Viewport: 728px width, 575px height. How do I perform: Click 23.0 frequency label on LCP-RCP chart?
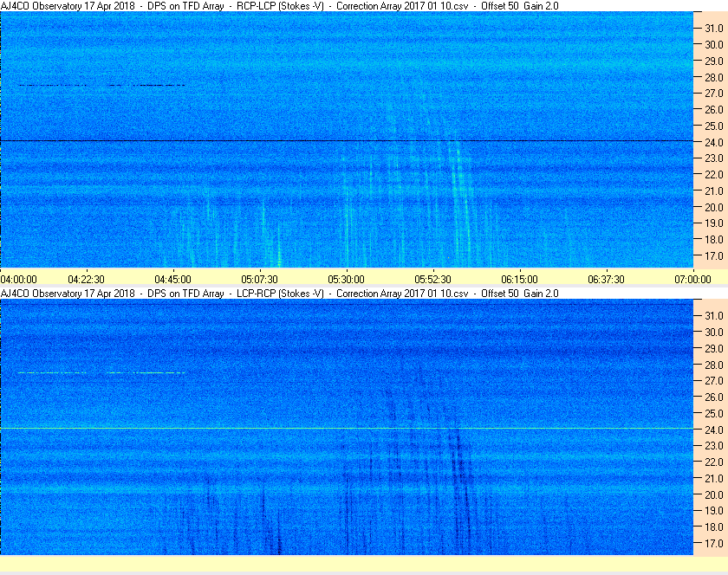(x=714, y=445)
